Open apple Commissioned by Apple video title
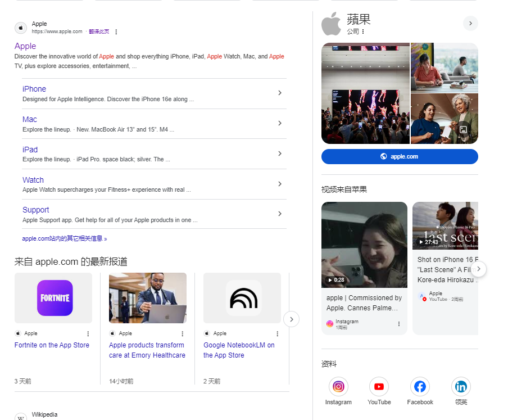 point(364,302)
